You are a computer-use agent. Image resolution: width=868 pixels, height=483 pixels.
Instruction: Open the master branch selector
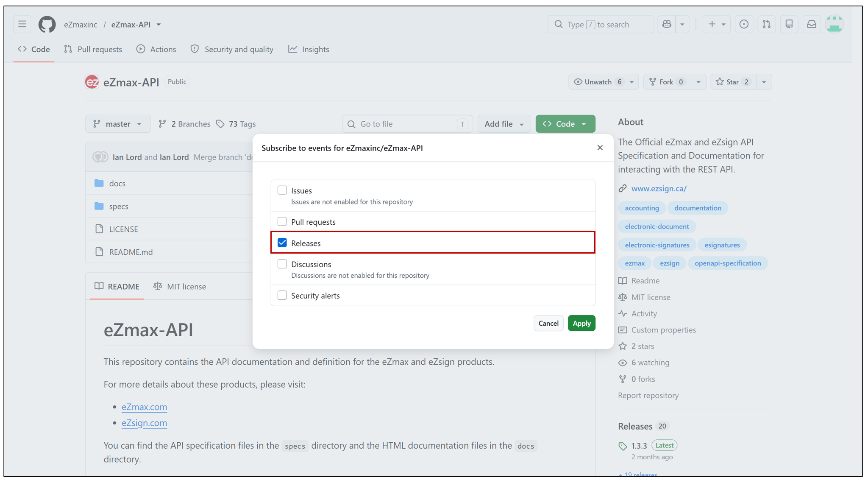click(x=118, y=124)
